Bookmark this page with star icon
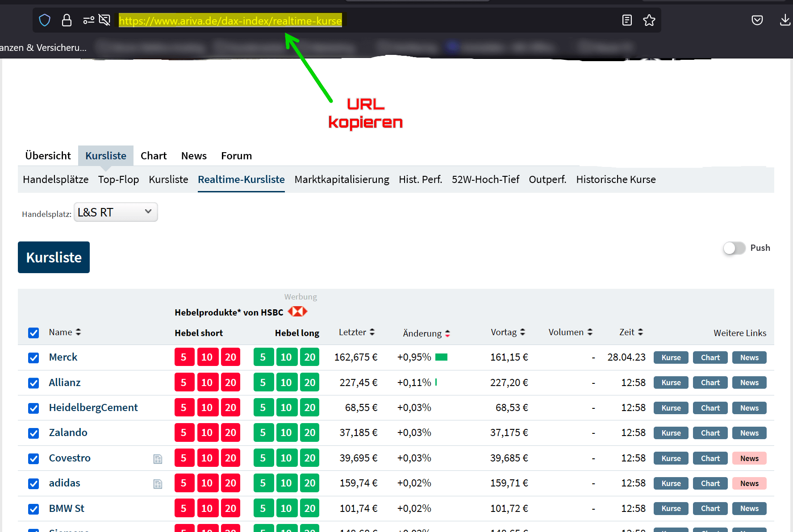This screenshot has width=793, height=532. [x=649, y=20]
